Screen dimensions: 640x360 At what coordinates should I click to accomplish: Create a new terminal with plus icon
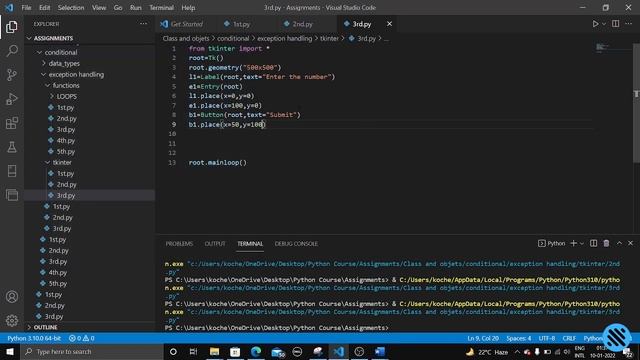573,243
